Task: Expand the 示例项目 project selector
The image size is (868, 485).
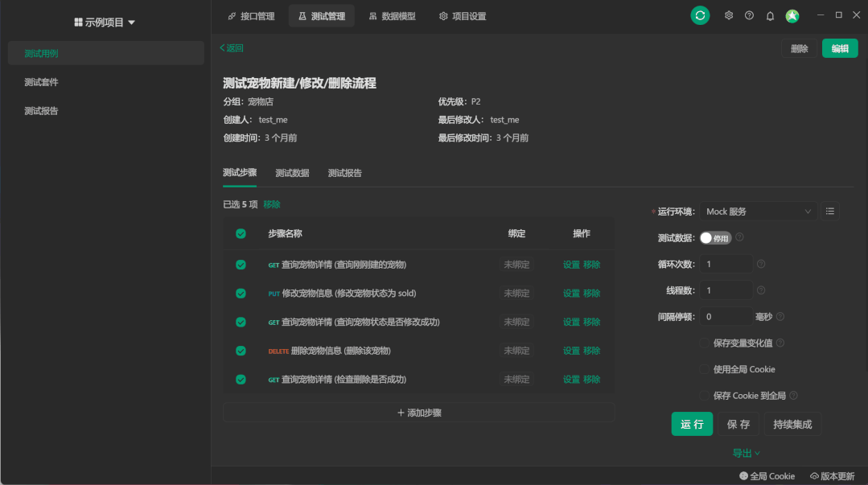Action: tap(105, 22)
